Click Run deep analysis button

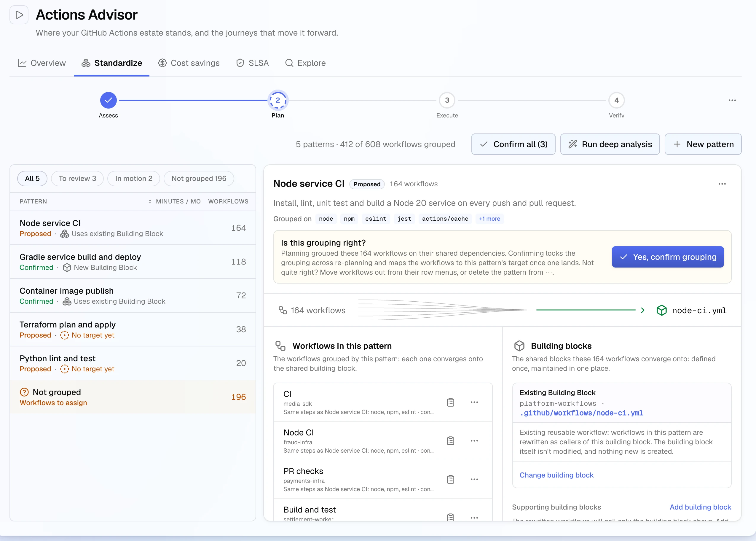tap(610, 144)
